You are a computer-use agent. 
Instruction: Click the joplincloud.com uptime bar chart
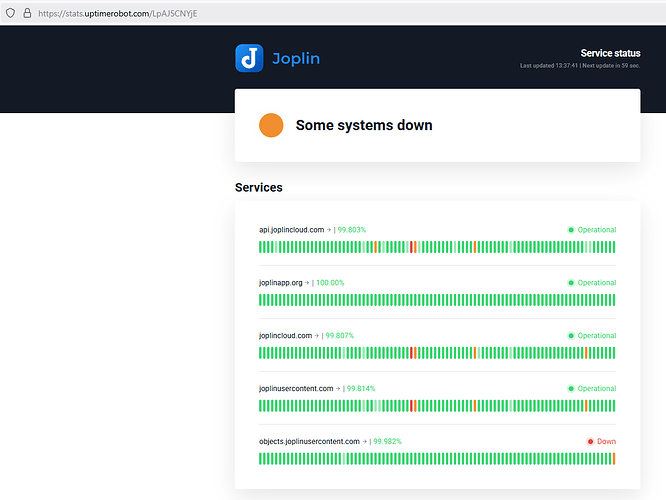click(437, 353)
